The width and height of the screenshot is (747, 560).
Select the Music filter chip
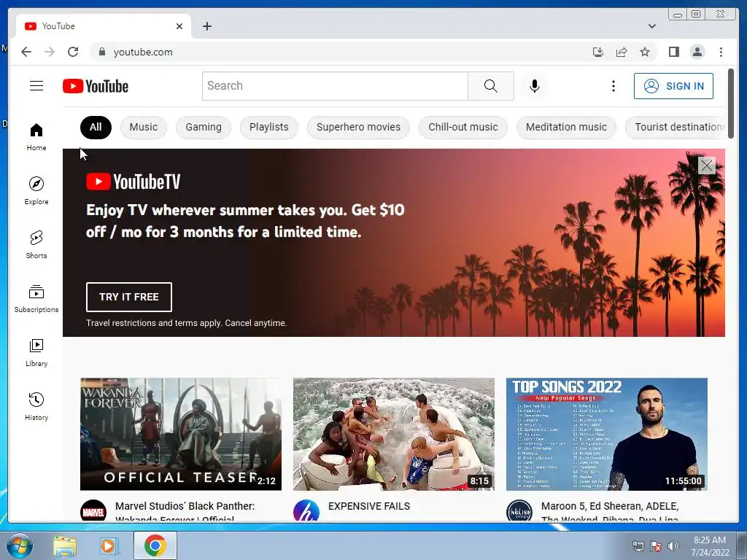(144, 127)
